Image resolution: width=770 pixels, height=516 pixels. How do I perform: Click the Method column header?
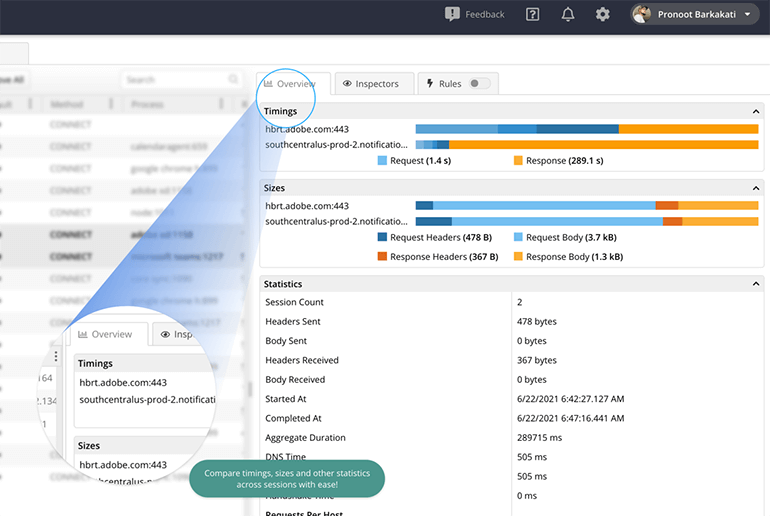coord(65,104)
